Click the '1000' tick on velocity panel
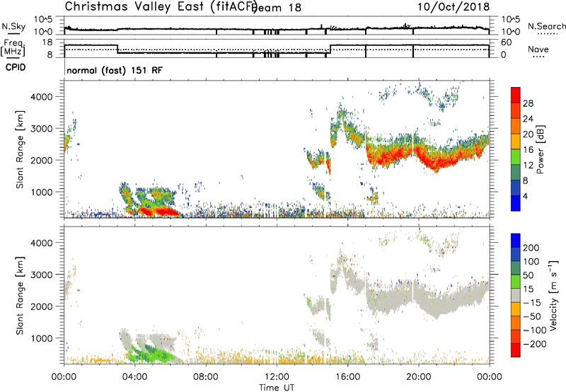This screenshot has height=392, width=566. (42, 338)
